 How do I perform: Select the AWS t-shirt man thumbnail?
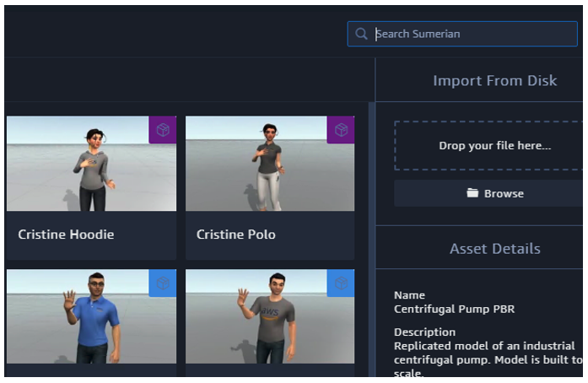[270, 316]
